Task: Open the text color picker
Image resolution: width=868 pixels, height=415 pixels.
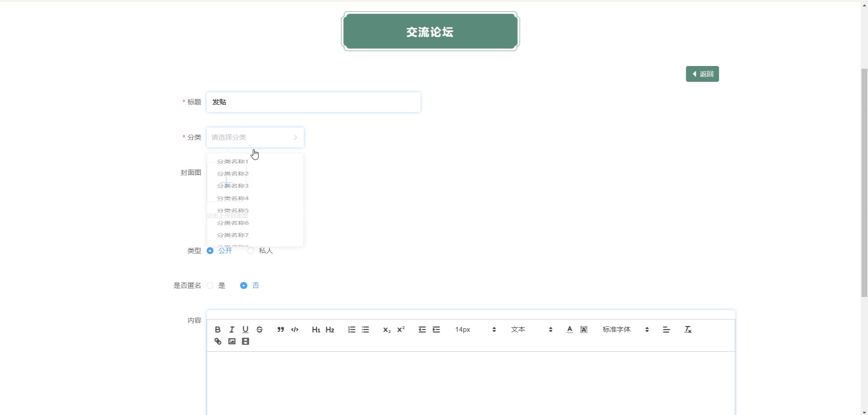Action: tap(570, 330)
